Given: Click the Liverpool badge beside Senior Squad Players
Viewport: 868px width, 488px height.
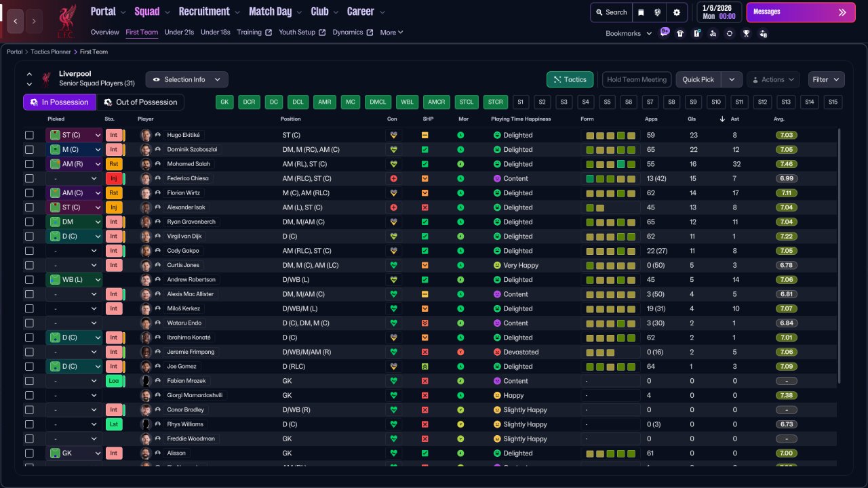Looking at the screenshot, I should click(x=47, y=79).
